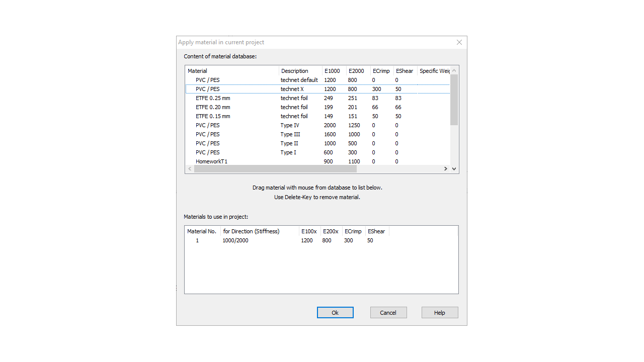The image size is (644, 362).
Task: Select the PVC / PES Type IV row
Action: [208, 125]
